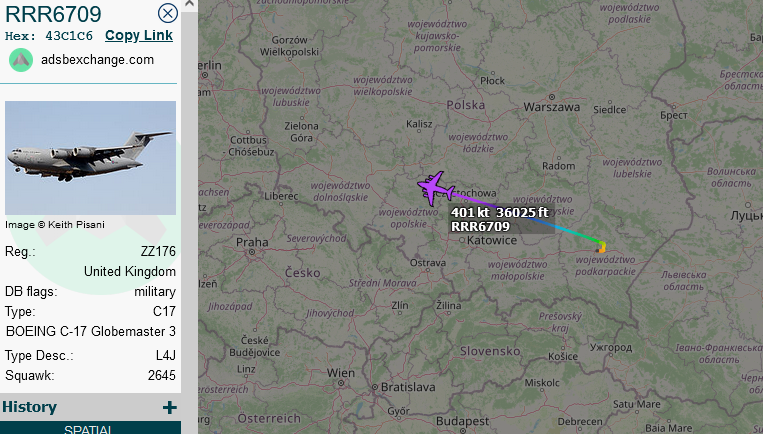
Task: Click the adsbexchange.com logo icon
Action: click(x=21, y=60)
